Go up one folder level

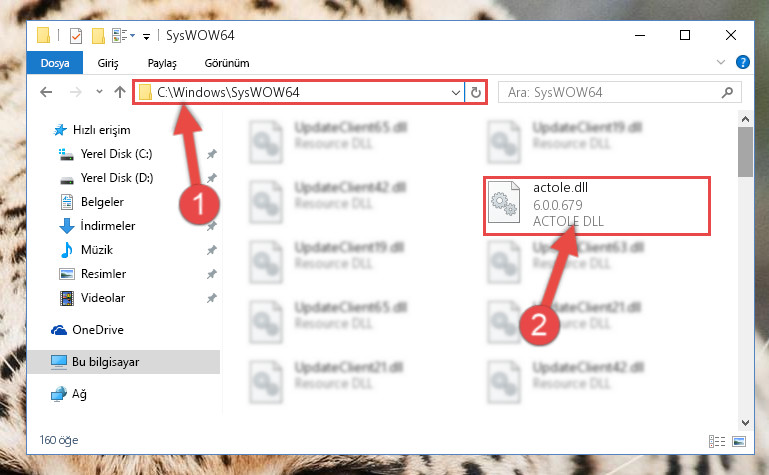point(120,92)
